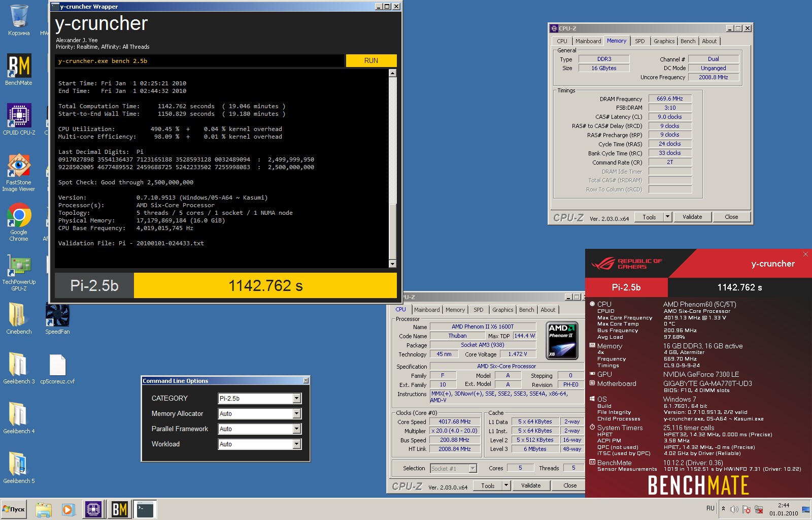Open the Geekbench 4 folder

[19, 418]
